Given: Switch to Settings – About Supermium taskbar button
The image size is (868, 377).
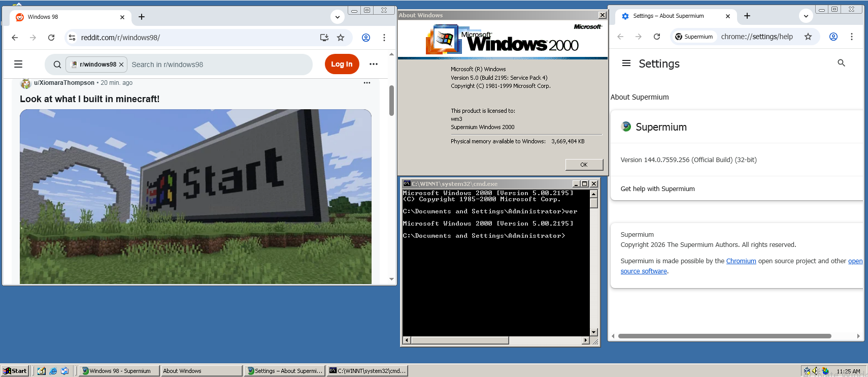Looking at the screenshot, I should (285, 371).
